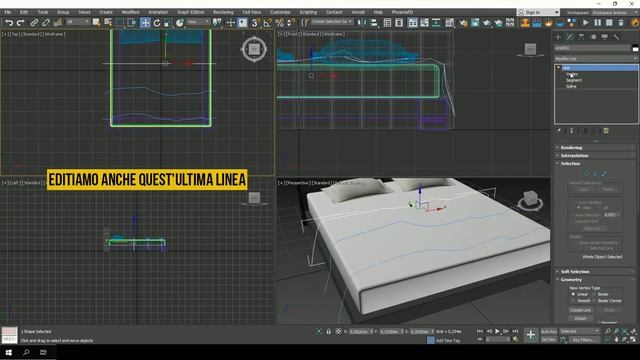Viewport: 640px width, 360px height.
Task: Click the PhoenixFD start simulation play icon
Action: pyautogui.click(x=586, y=23)
